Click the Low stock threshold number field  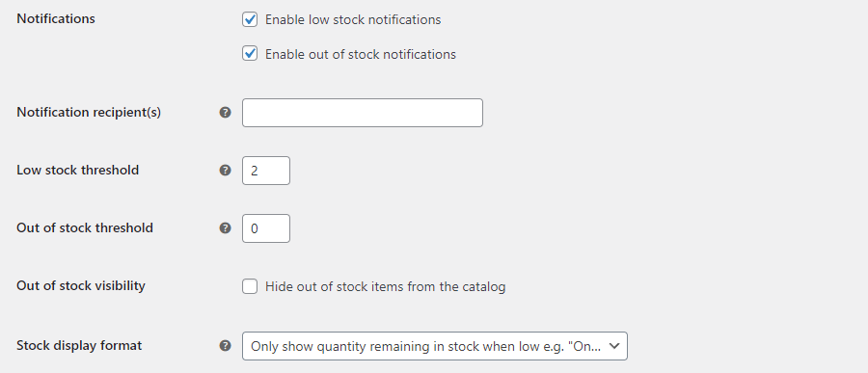[x=266, y=171]
